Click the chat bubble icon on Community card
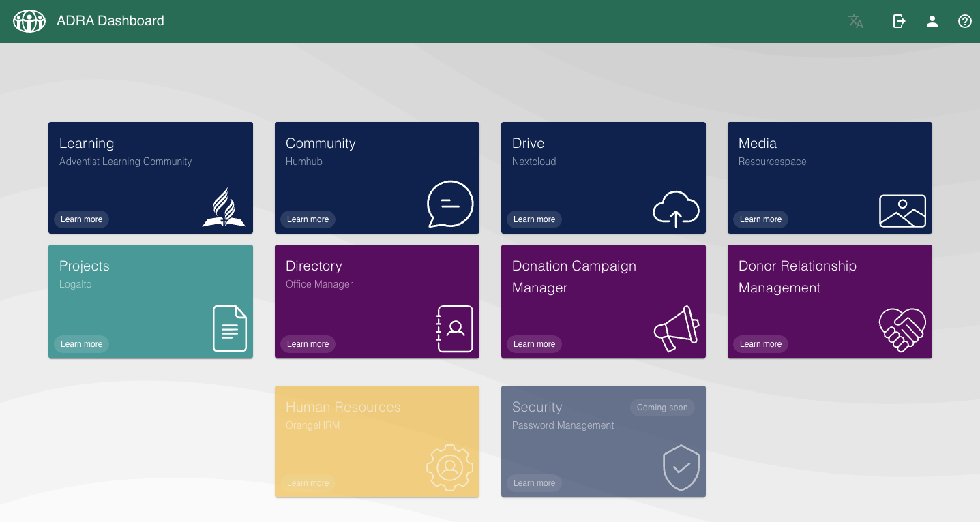This screenshot has height=522, width=980. pyautogui.click(x=450, y=204)
